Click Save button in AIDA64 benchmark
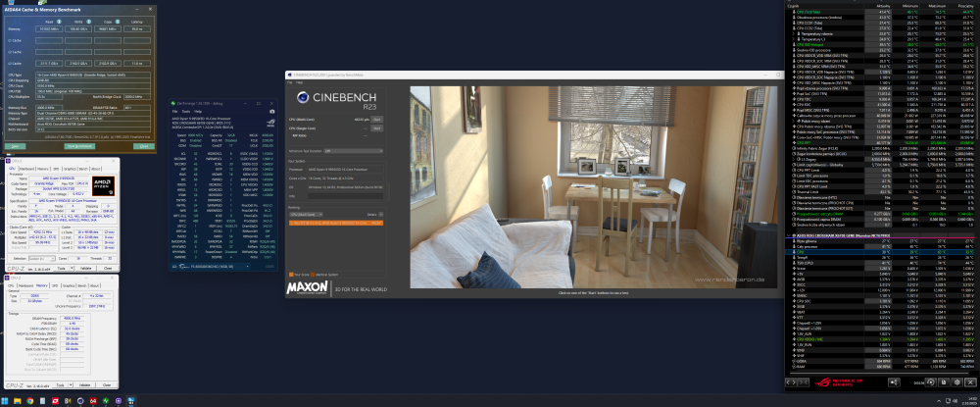 pyautogui.click(x=15, y=146)
